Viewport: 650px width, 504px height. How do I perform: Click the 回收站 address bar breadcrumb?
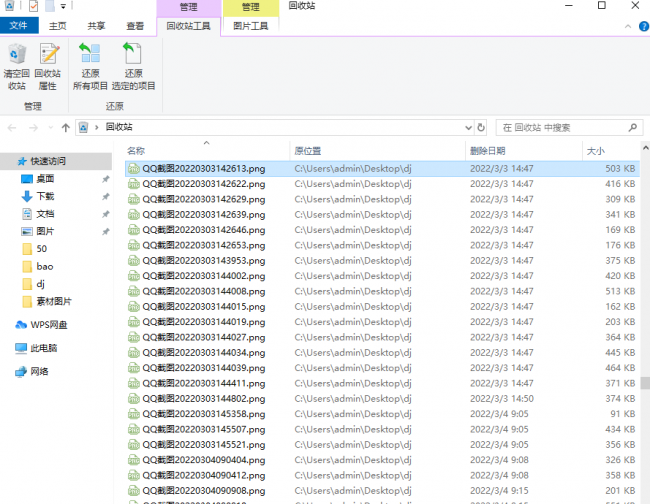tap(119, 127)
